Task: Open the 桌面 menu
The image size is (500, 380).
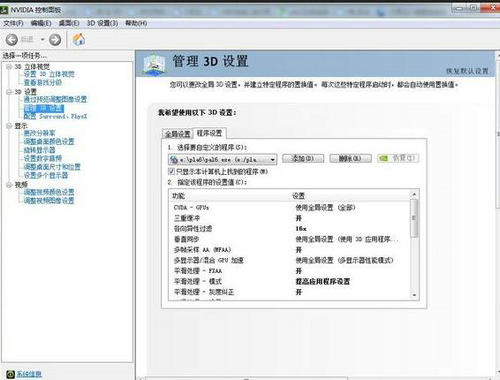Action: (69, 23)
